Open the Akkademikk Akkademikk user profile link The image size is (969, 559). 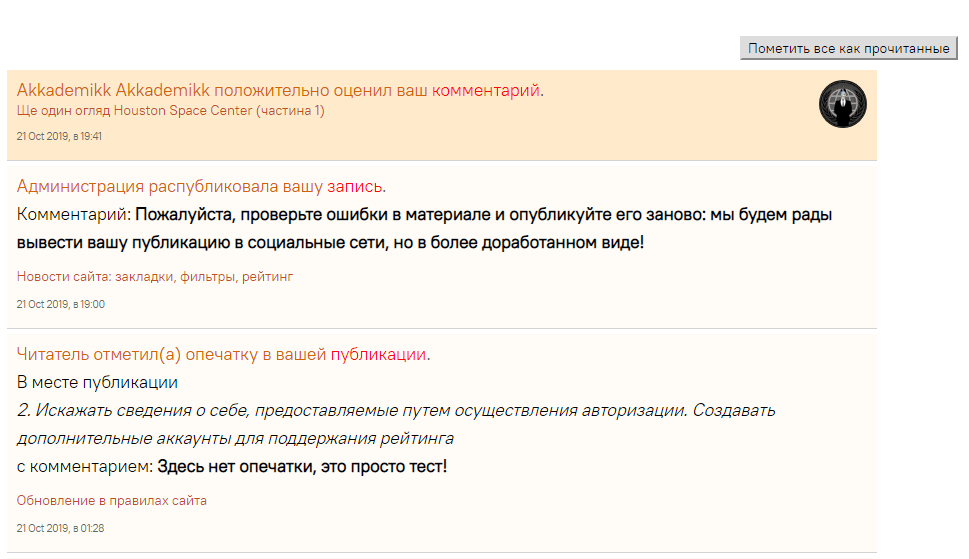(x=113, y=90)
